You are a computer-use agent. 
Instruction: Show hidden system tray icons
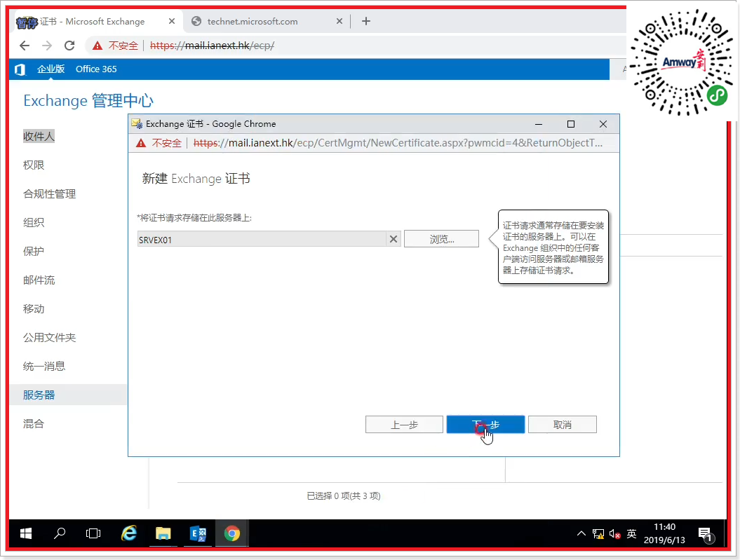tap(581, 533)
